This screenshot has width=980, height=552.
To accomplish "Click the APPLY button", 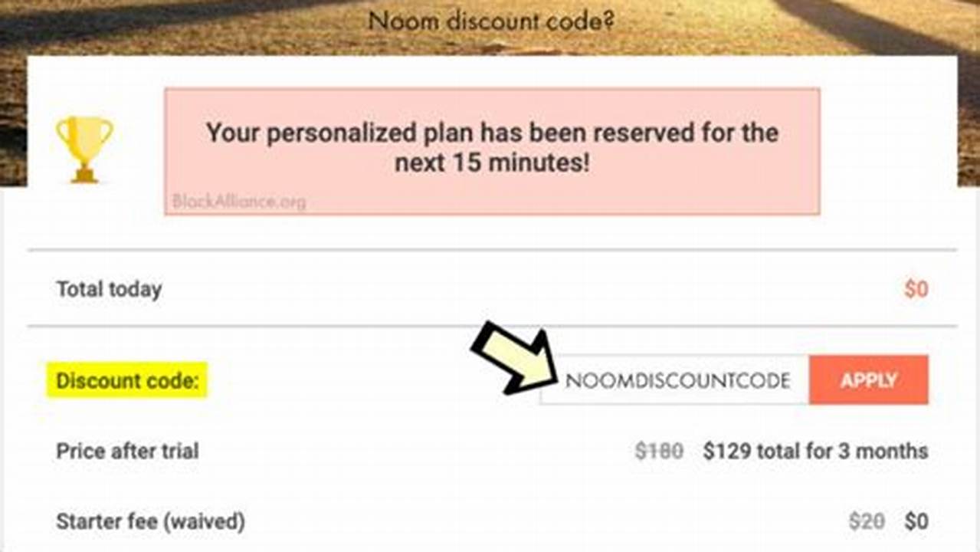I will click(868, 379).
